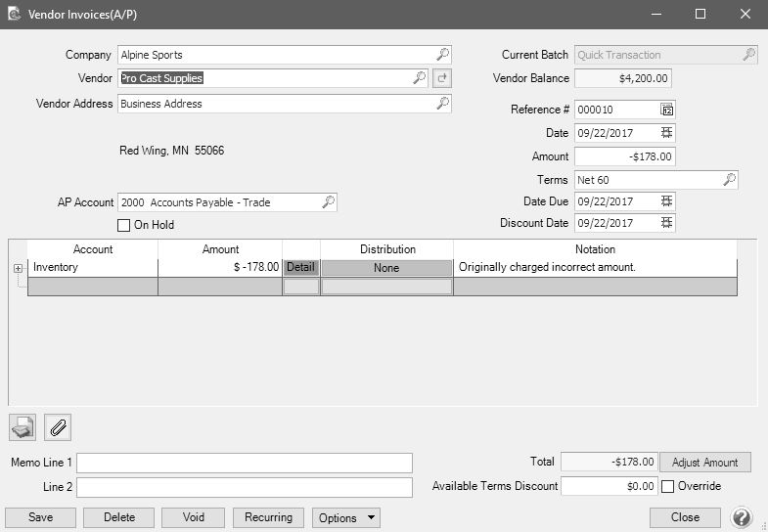The image size is (768, 532).
Task: Click the Distribution None button
Action: [x=386, y=267]
